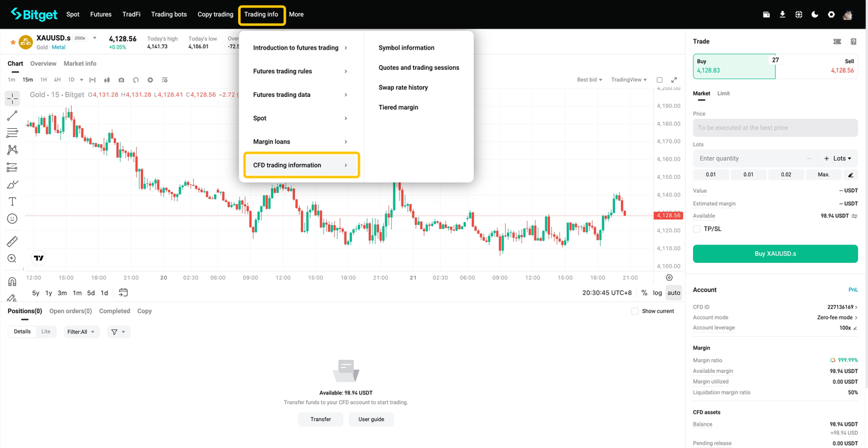Open the User guide button
This screenshot has height=448, width=868.
coord(371,420)
